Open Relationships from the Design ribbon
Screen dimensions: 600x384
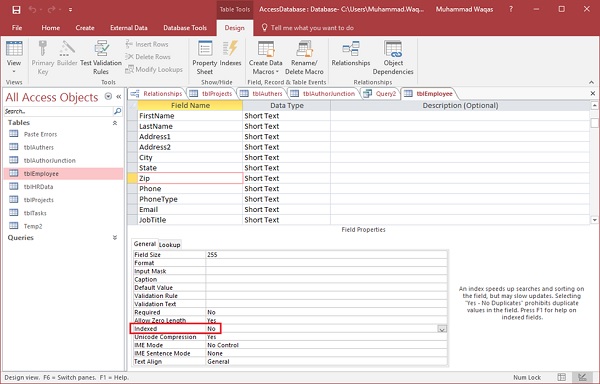click(x=351, y=54)
